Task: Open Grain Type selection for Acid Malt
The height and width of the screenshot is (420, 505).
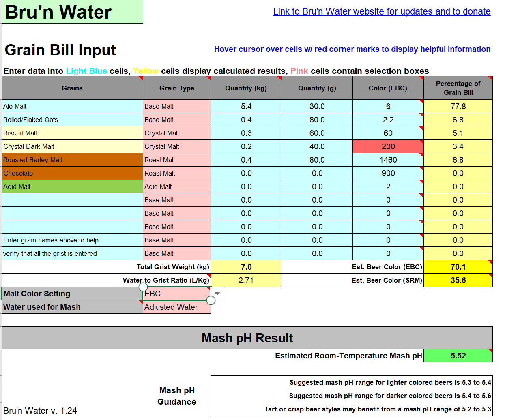Action: pos(176,186)
